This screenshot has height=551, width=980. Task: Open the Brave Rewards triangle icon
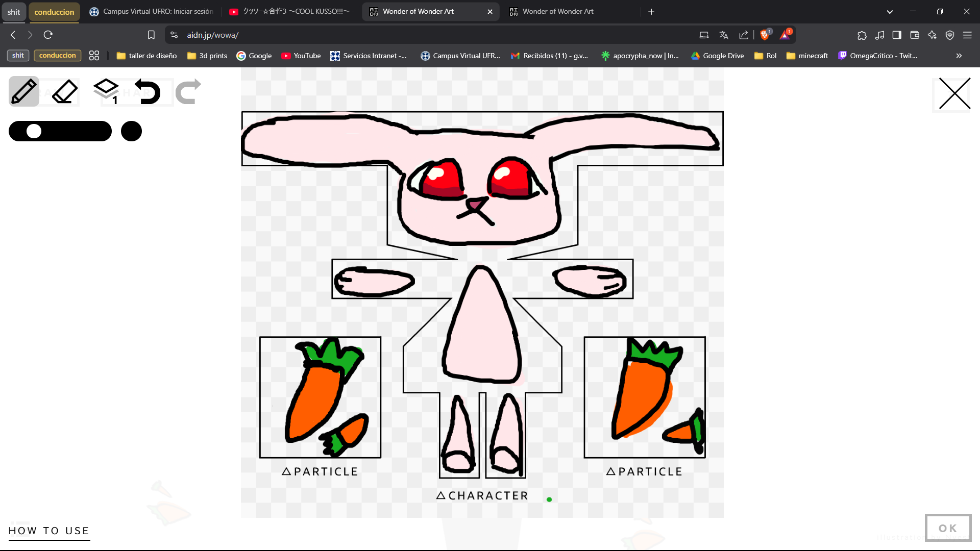[786, 35]
